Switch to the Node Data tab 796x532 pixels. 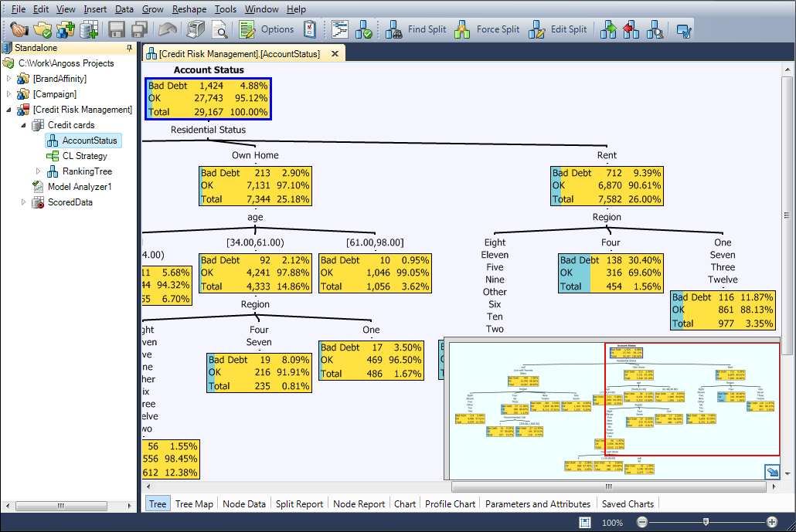(x=244, y=503)
